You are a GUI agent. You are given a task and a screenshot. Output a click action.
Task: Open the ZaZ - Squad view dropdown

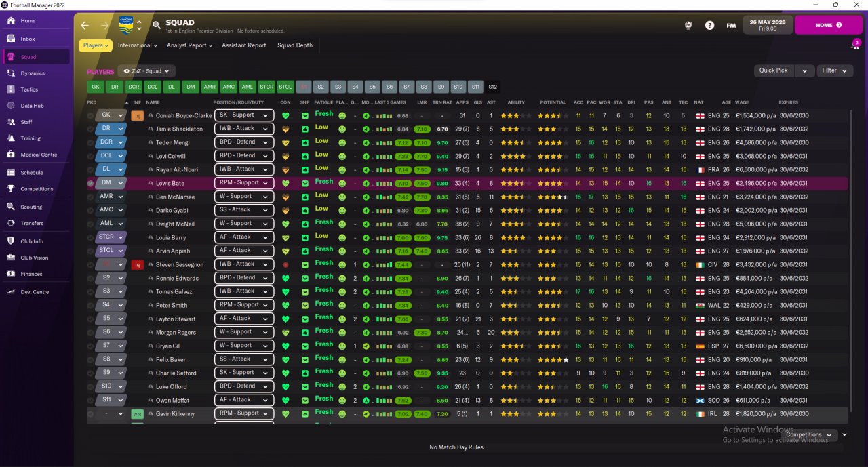[147, 70]
